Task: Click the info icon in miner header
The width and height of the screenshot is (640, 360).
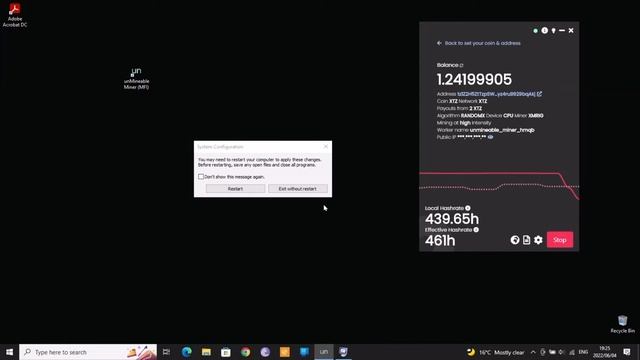Action: pyautogui.click(x=544, y=31)
